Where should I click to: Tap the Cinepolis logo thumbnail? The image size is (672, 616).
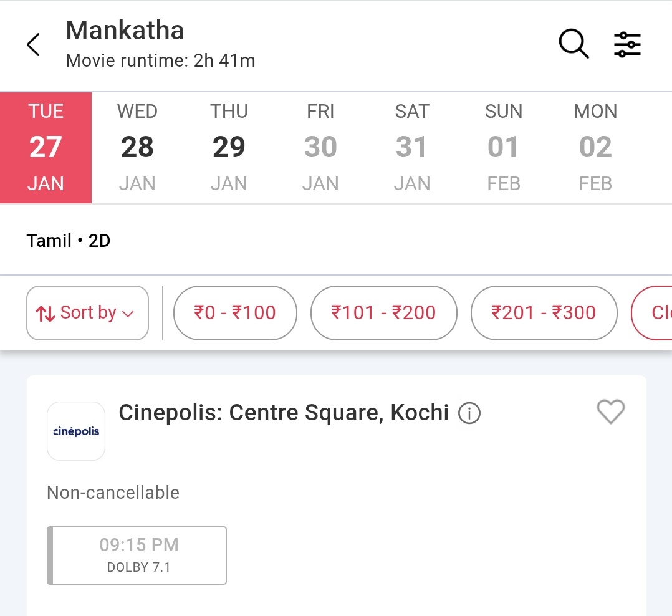tap(76, 431)
